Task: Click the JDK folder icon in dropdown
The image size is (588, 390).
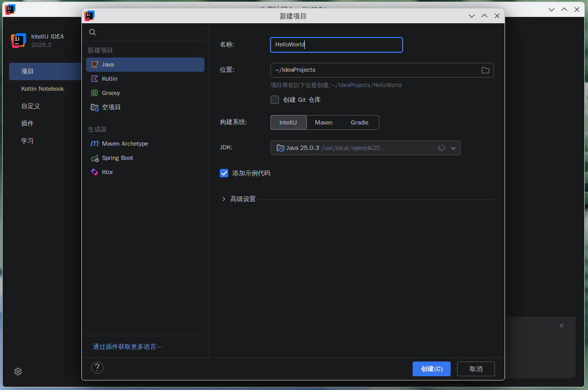Action: pyautogui.click(x=280, y=148)
